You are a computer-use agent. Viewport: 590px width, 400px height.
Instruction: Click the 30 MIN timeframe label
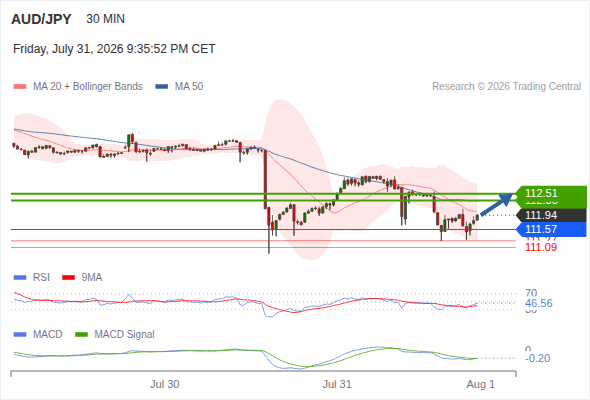click(105, 19)
